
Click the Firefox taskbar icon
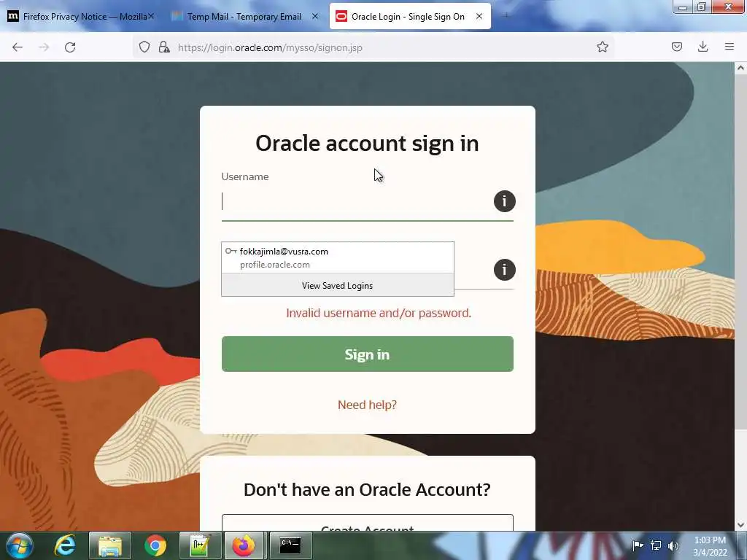244,545
